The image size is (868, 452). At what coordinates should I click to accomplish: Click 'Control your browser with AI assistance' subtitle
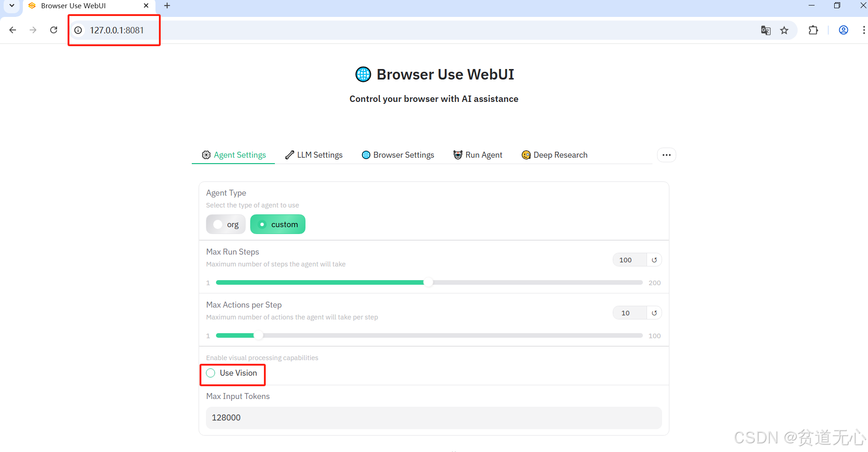434,99
